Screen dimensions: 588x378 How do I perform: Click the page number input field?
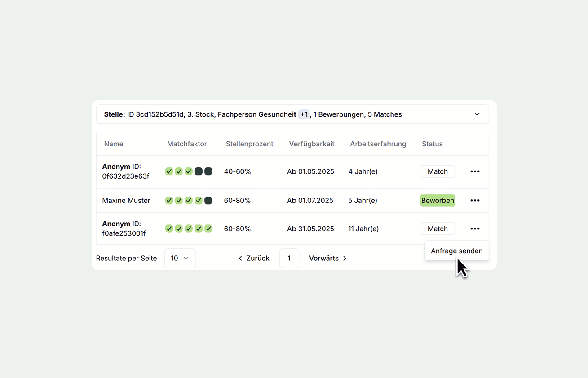pos(289,259)
